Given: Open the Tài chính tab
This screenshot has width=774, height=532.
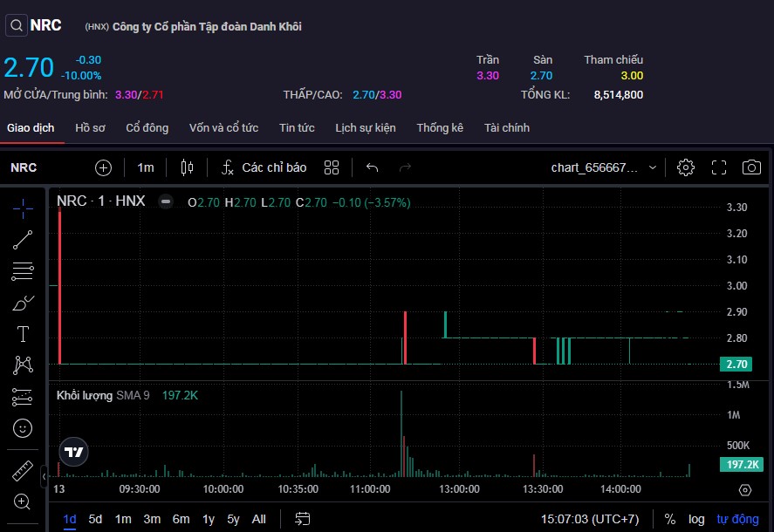Looking at the screenshot, I should [507, 128].
